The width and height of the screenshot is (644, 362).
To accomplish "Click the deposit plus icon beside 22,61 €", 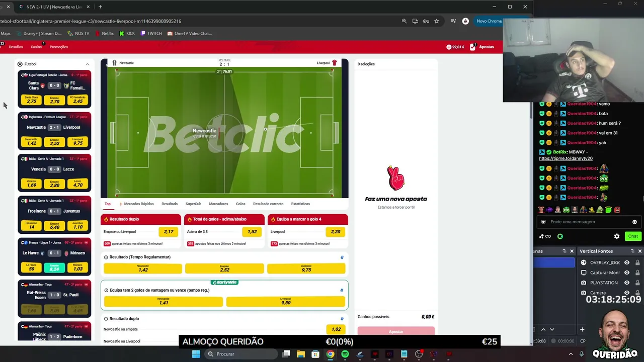I will [x=449, y=47].
